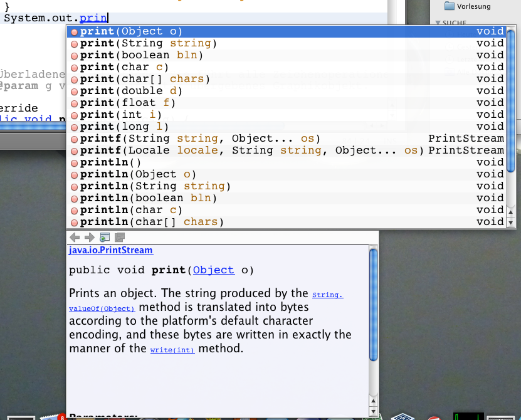
Task: Click completion list scroll up arrow
Action: pyautogui.click(x=511, y=212)
